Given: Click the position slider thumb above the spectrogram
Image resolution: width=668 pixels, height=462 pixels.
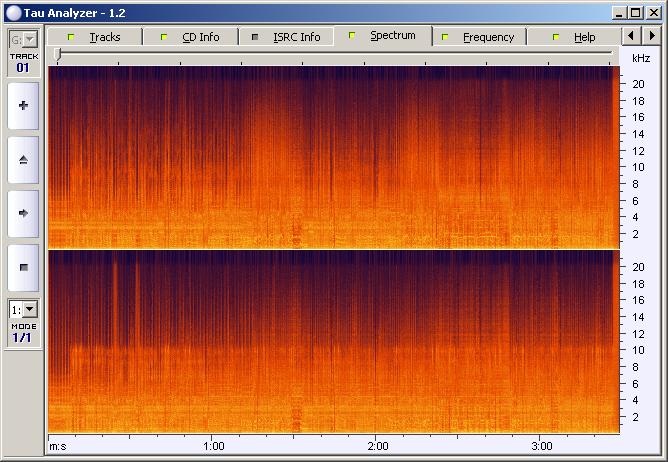Looking at the screenshot, I should (x=58, y=56).
